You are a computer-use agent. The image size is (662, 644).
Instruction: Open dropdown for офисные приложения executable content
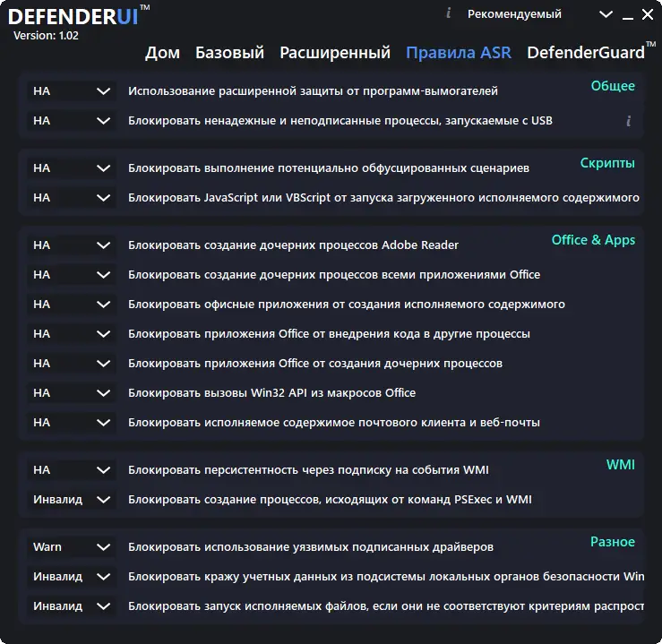[x=72, y=305]
